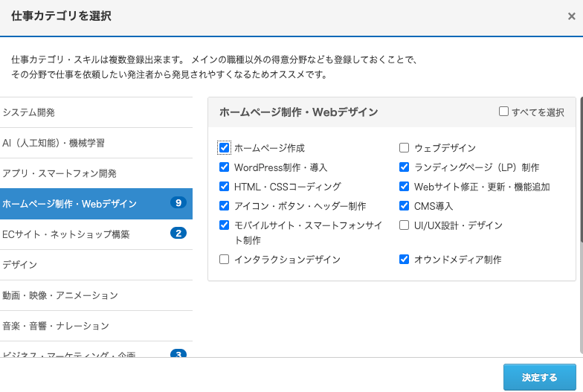The height and width of the screenshot is (392, 583).
Task: Enable UI/UX設計・デザイン checkbox
Action: coord(405,225)
